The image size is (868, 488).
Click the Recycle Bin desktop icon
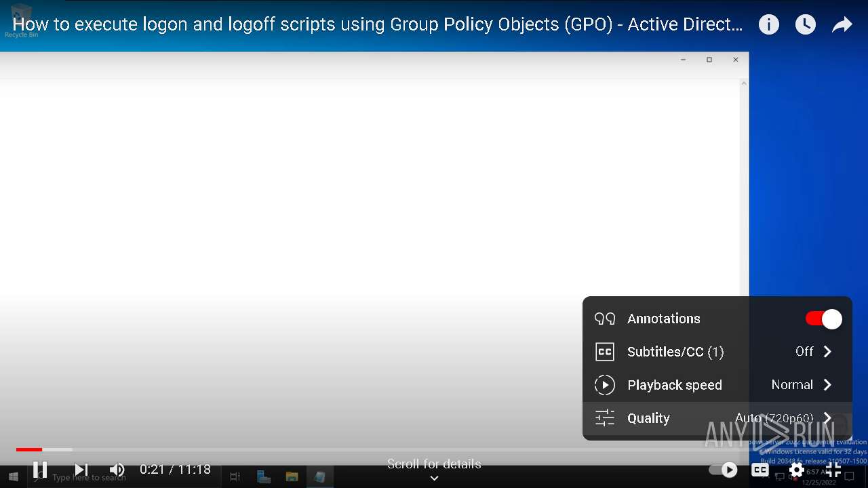pos(21,20)
